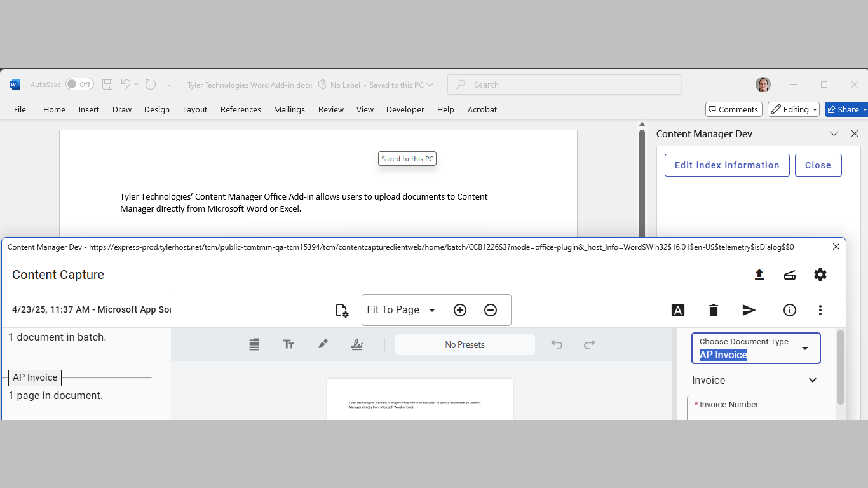Open the Help ribbon tab

click(445, 109)
